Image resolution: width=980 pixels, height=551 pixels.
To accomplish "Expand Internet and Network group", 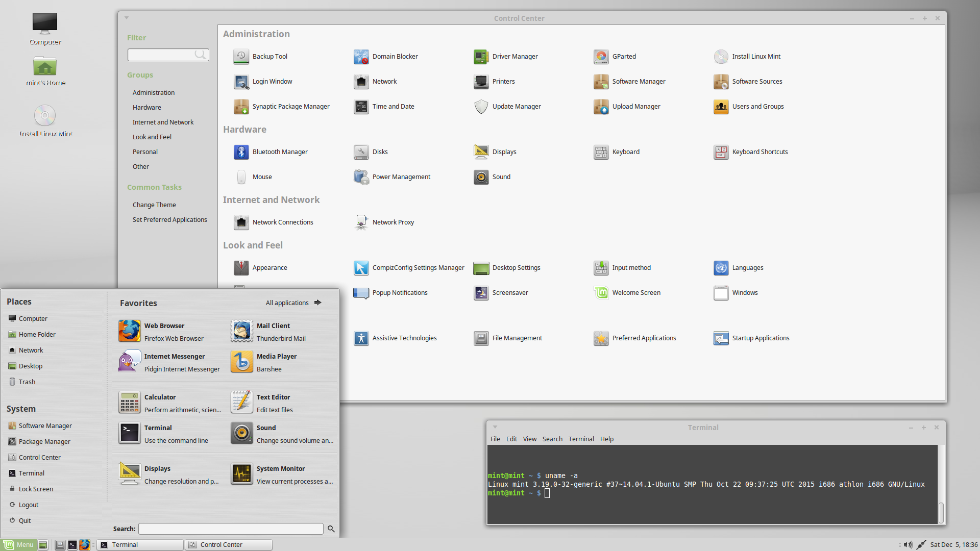I will 162,122.
